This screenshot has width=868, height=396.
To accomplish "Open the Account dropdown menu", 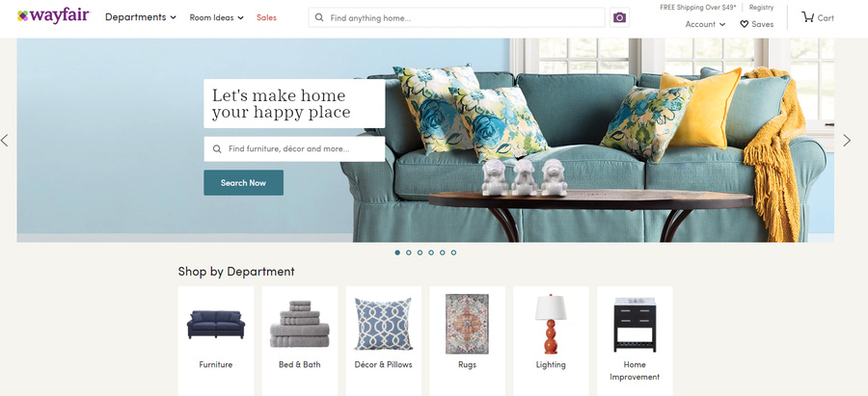I will pos(705,24).
